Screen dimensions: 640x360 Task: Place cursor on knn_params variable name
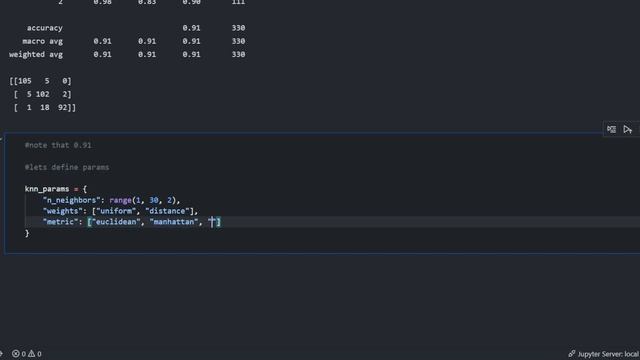coord(47,189)
